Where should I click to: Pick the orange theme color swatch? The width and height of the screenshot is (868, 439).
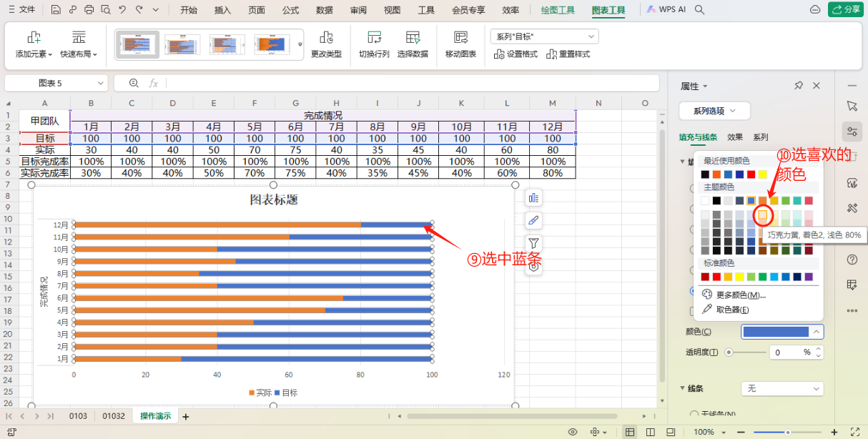(763, 201)
